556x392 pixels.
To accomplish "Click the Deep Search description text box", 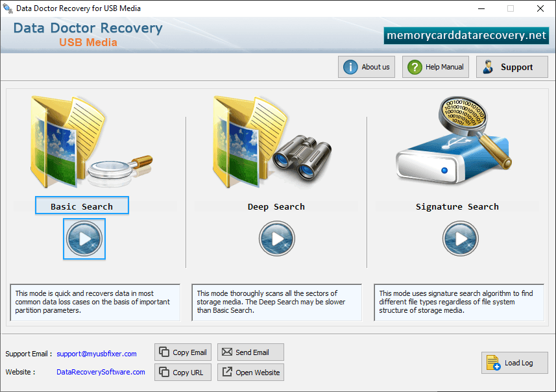I will coord(276,302).
